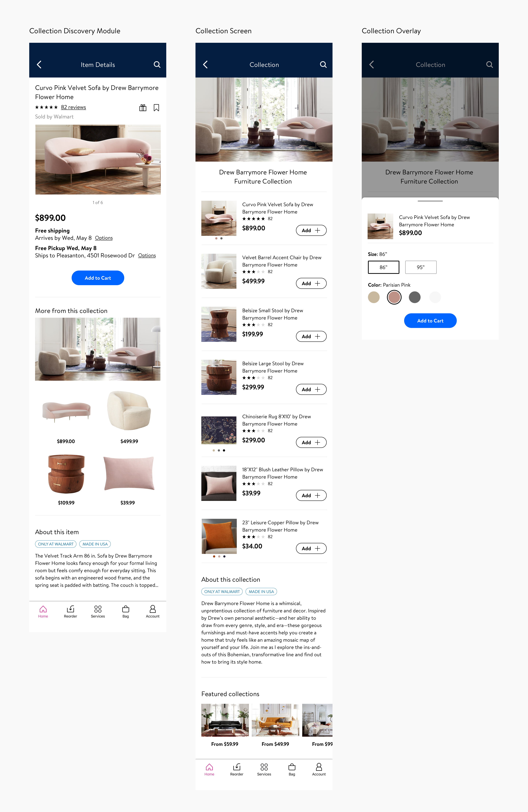
Task: Open Reorder in the Item Details bottom bar
Action: [x=71, y=611]
